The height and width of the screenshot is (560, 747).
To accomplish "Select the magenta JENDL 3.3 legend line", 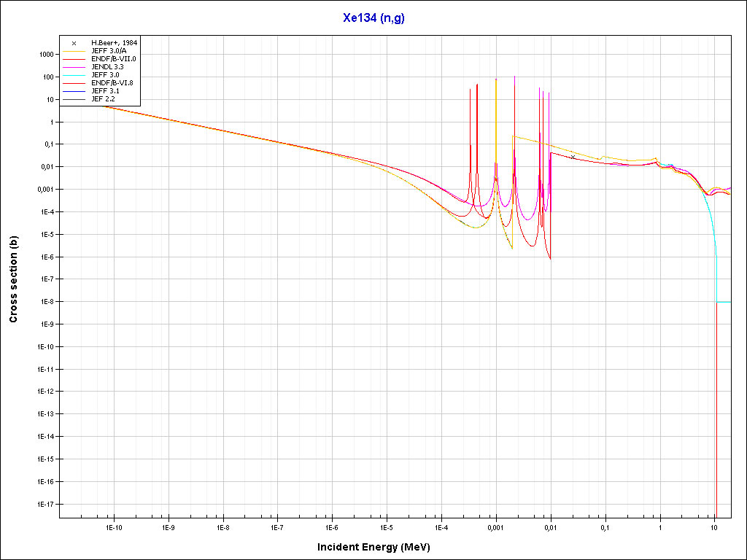I will (74, 67).
